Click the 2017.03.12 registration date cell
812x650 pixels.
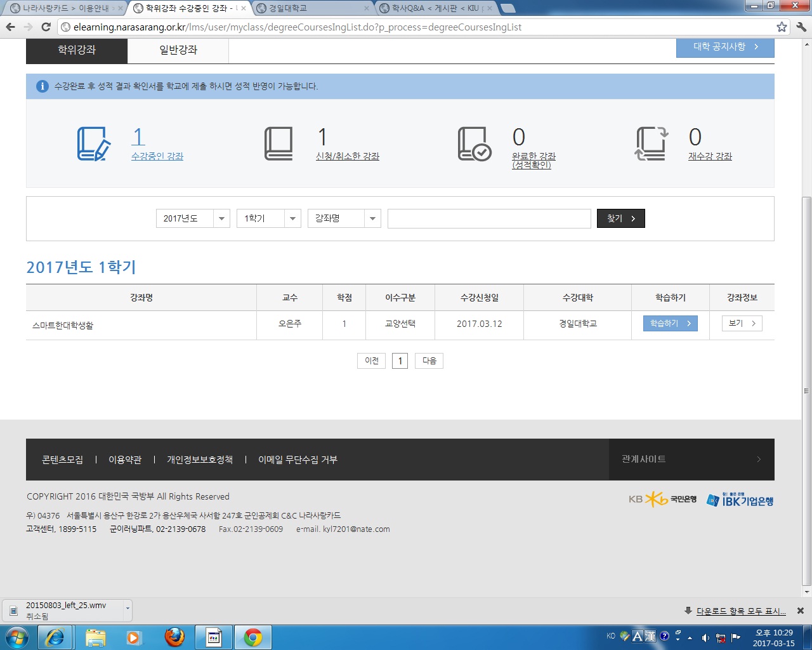[x=480, y=324]
